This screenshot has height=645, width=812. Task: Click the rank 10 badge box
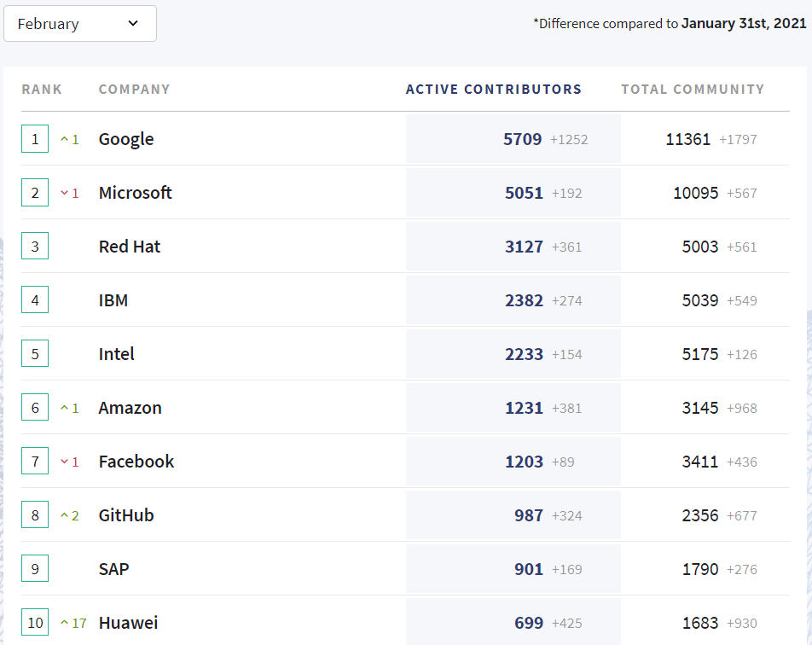point(35,623)
